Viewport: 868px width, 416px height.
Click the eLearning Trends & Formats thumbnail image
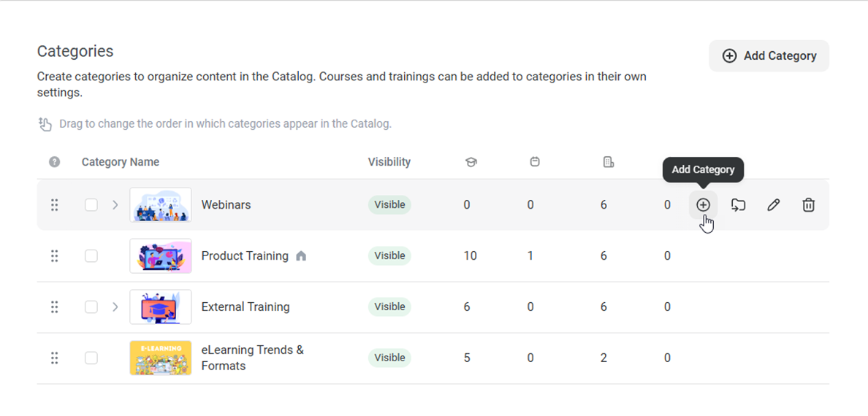[x=161, y=358]
